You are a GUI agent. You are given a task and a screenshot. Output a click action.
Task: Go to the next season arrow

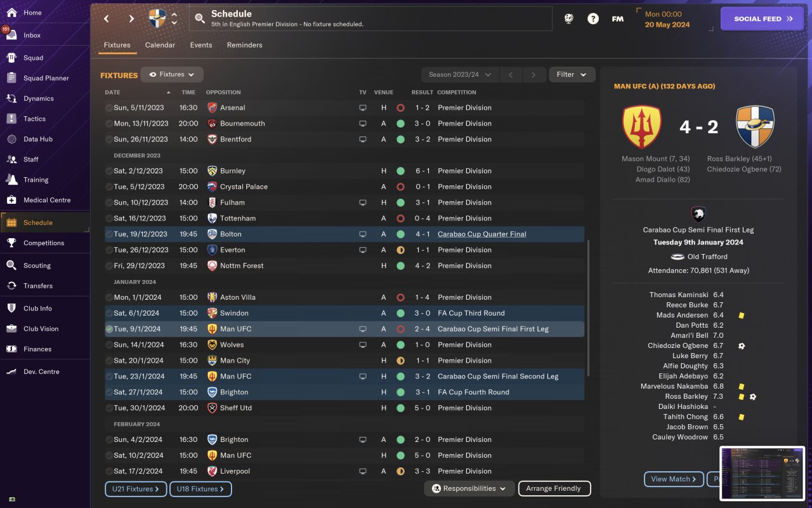click(534, 75)
